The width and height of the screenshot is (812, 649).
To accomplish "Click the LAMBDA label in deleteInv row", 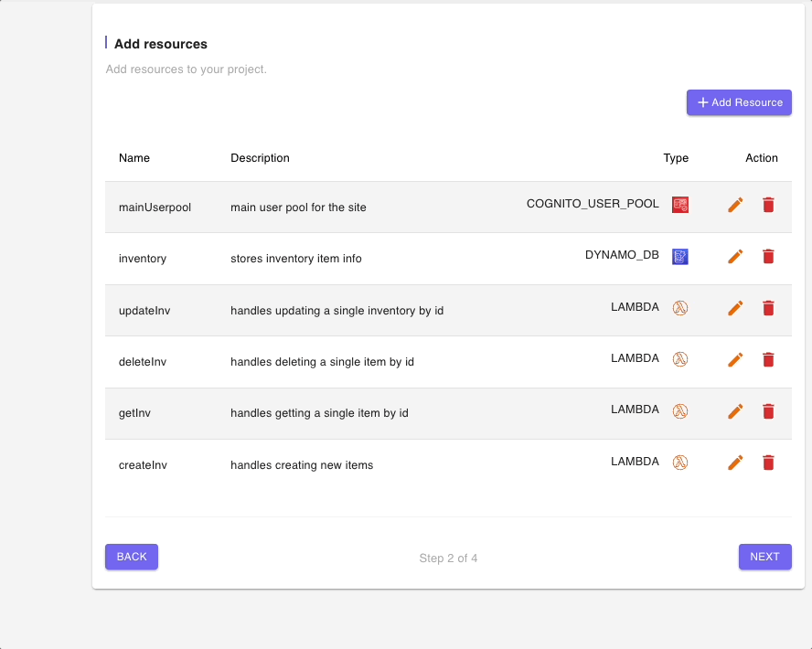I will coord(635,358).
